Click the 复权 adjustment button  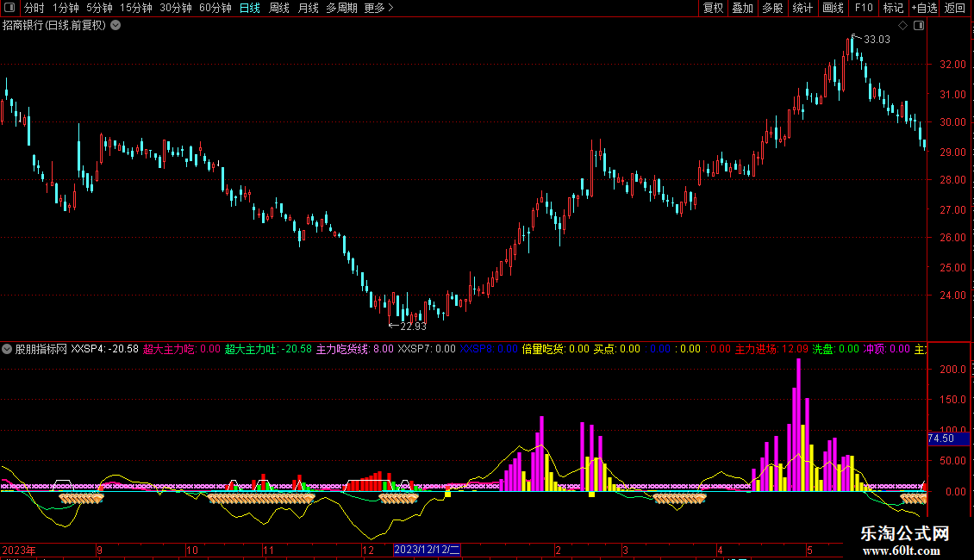click(713, 9)
